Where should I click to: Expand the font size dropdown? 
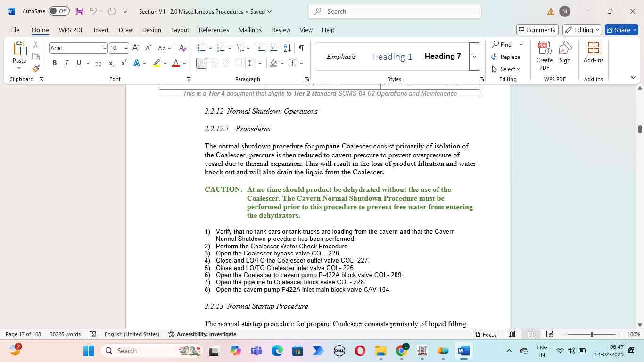tap(126, 48)
